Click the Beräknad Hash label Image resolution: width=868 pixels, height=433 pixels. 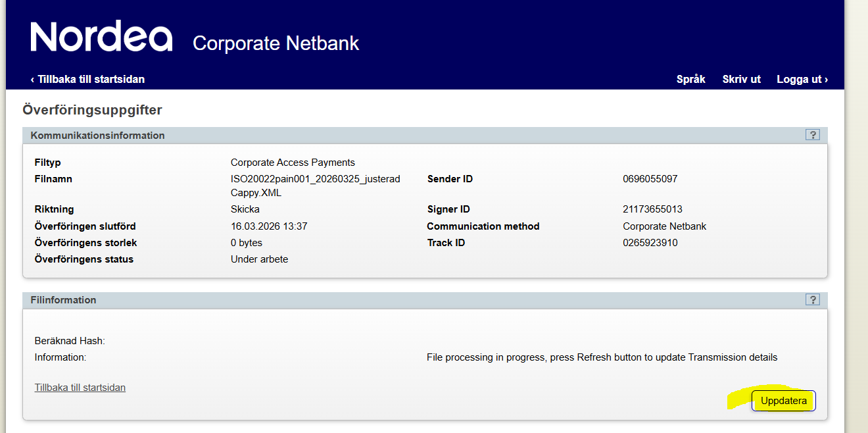pyautogui.click(x=70, y=341)
